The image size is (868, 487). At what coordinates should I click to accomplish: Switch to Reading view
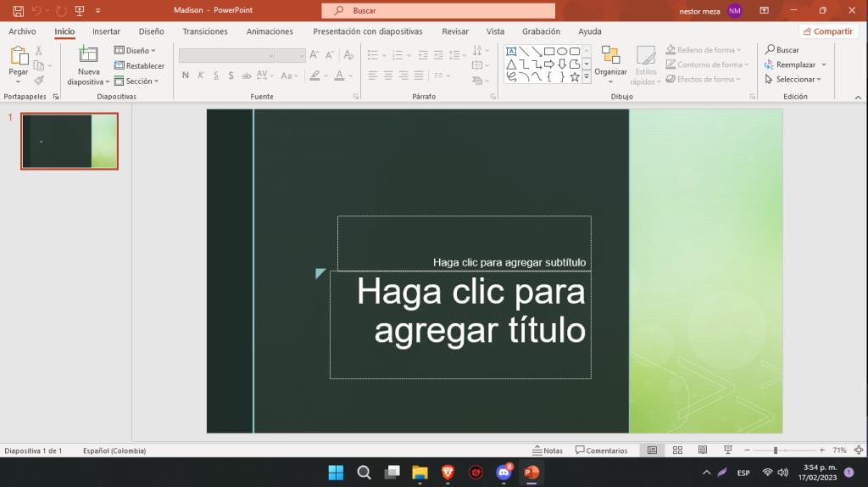tap(703, 451)
